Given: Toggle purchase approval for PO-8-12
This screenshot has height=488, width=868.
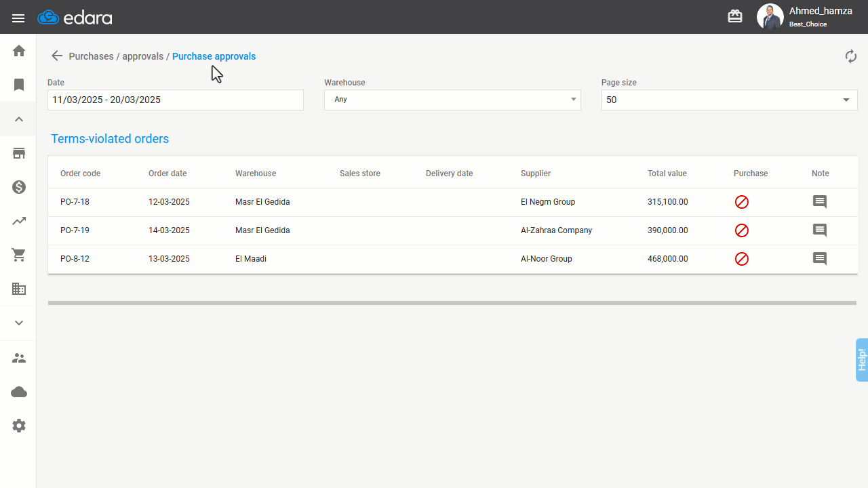Looking at the screenshot, I should pos(742,259).
